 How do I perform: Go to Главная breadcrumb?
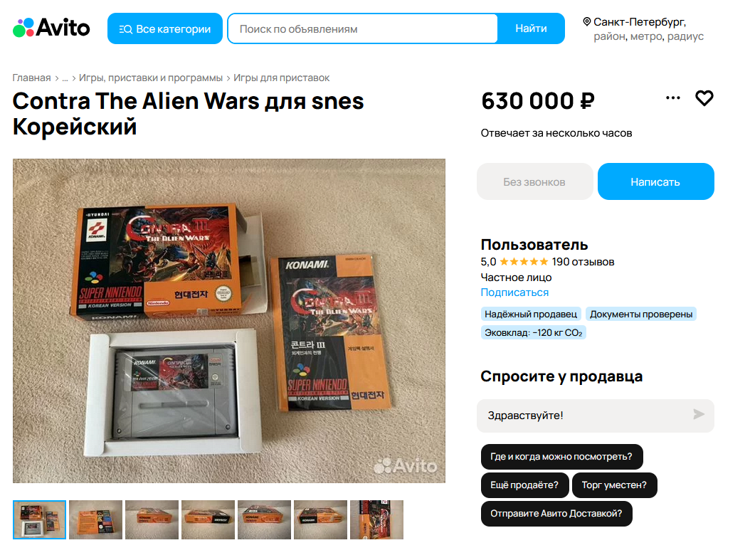(31, 78)
